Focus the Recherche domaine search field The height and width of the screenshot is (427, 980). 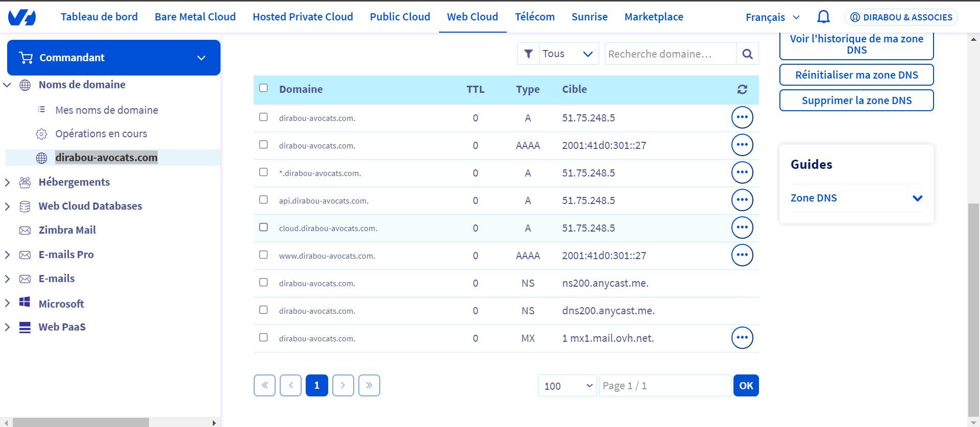pyautogui.click(x=671, y=54)
